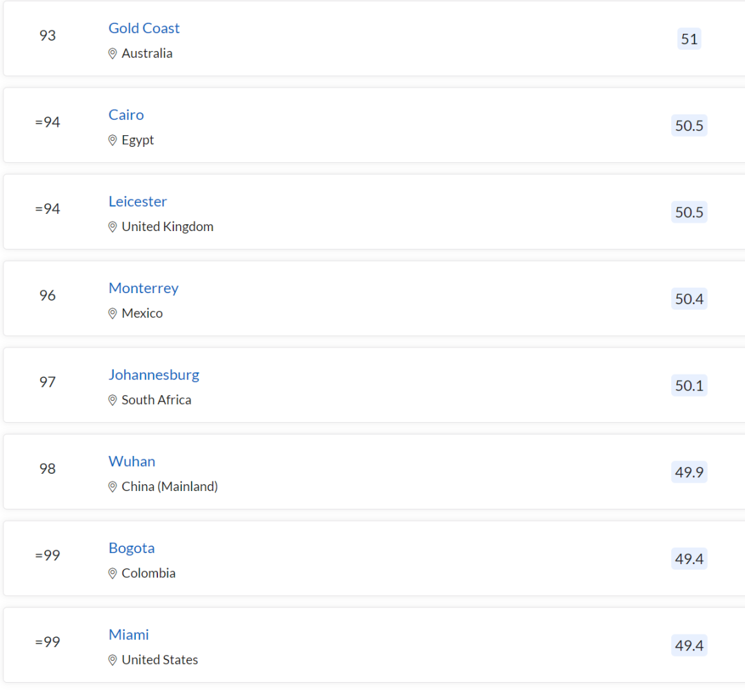Viewport: 745px width, 700px height.
Task: Click the location pin icon beside Colombia
Action: coord(112,574)
